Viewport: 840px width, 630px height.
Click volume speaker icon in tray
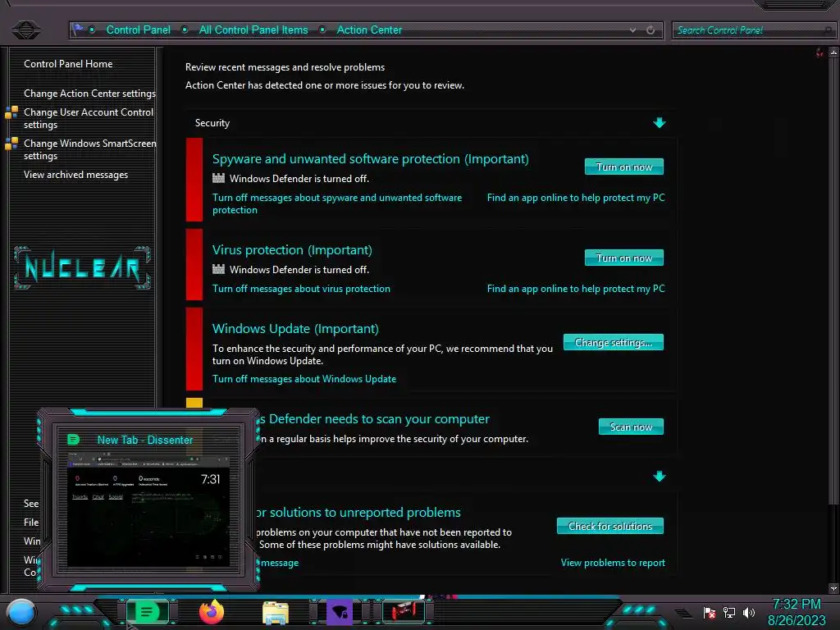point(748,612)
